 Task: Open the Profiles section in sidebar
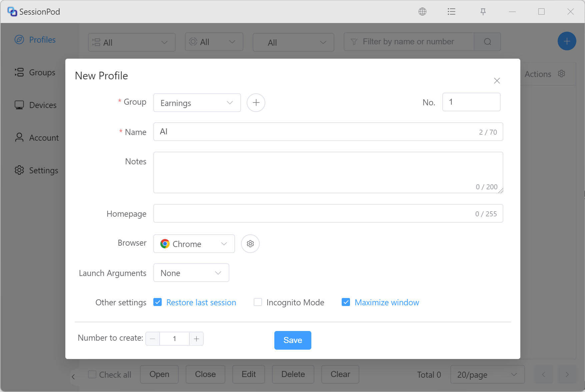35,40
